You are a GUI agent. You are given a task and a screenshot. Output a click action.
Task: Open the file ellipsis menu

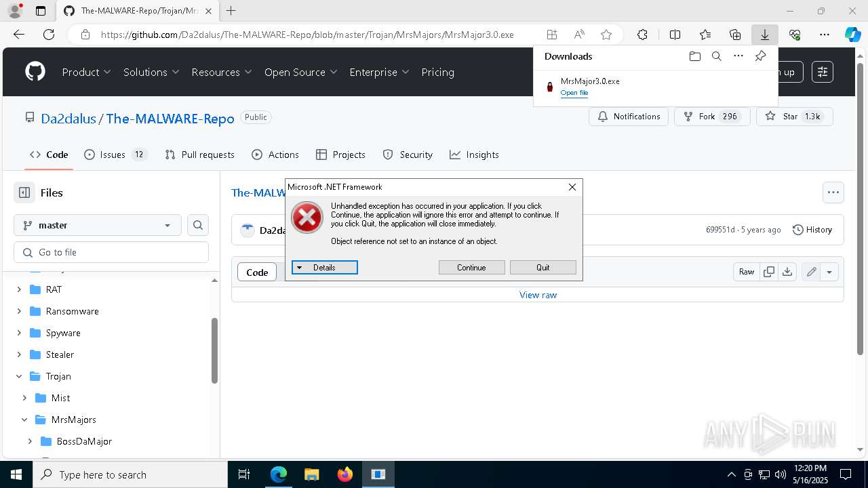pos(833,192)
